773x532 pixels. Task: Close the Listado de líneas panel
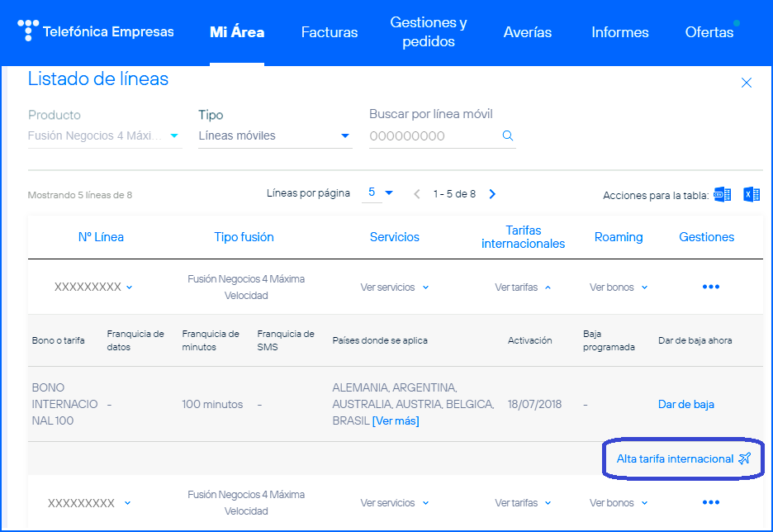click(746, 83)
